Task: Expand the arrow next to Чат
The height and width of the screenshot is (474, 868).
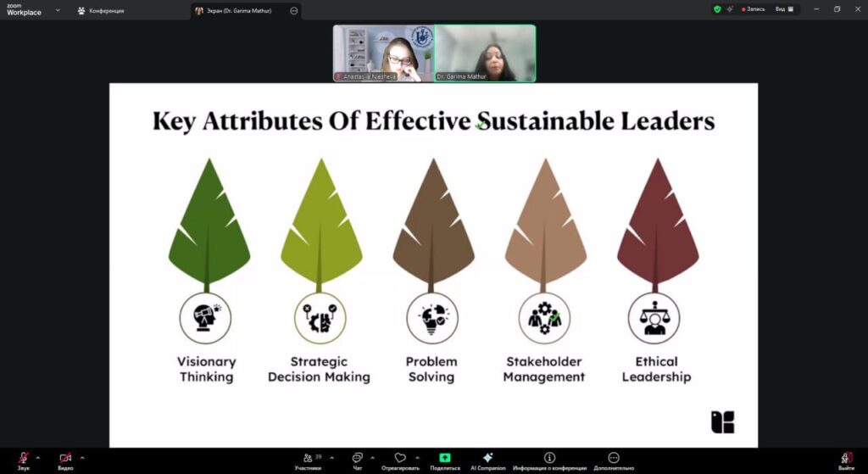Action: tap(372, 457)
